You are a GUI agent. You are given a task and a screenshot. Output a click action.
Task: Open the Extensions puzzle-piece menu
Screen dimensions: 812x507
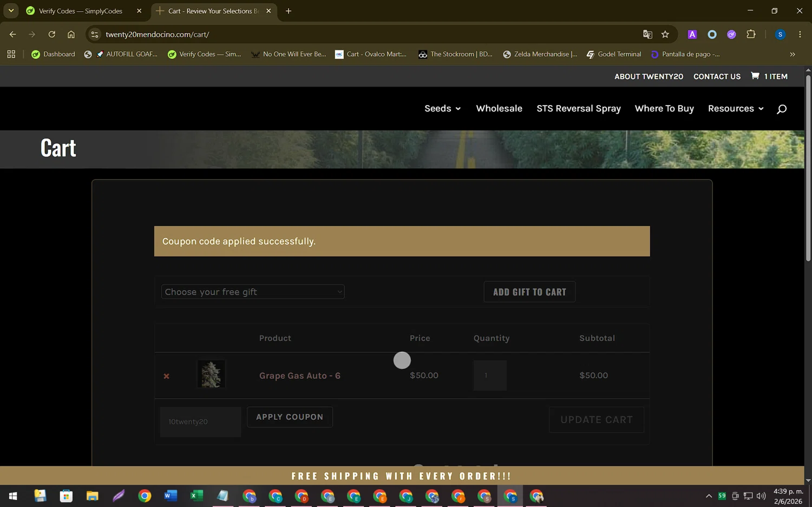(751, 34)
